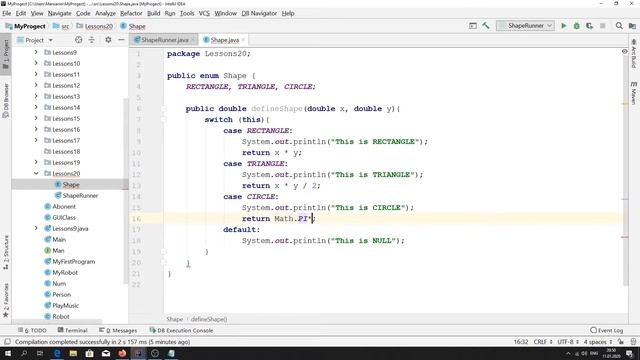Expand the Lessons12 folder
The height and width of the screenshot is (360, 640).
36,85
